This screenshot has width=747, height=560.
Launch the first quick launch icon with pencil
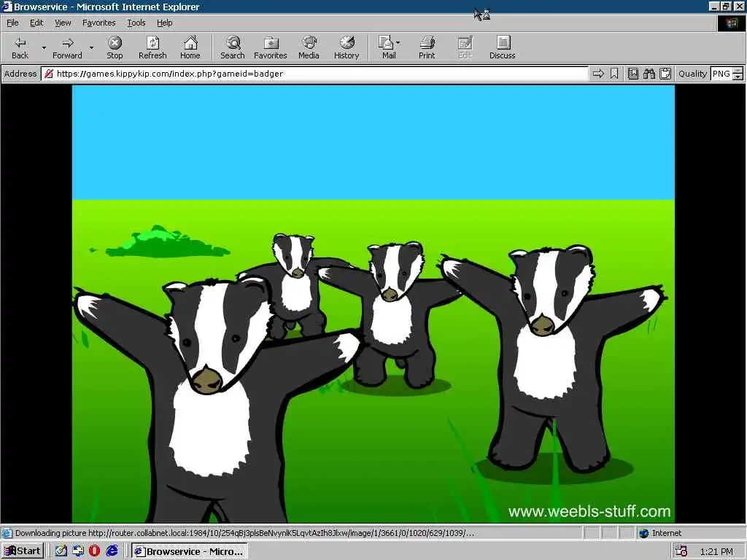click(x=61, y=551)
